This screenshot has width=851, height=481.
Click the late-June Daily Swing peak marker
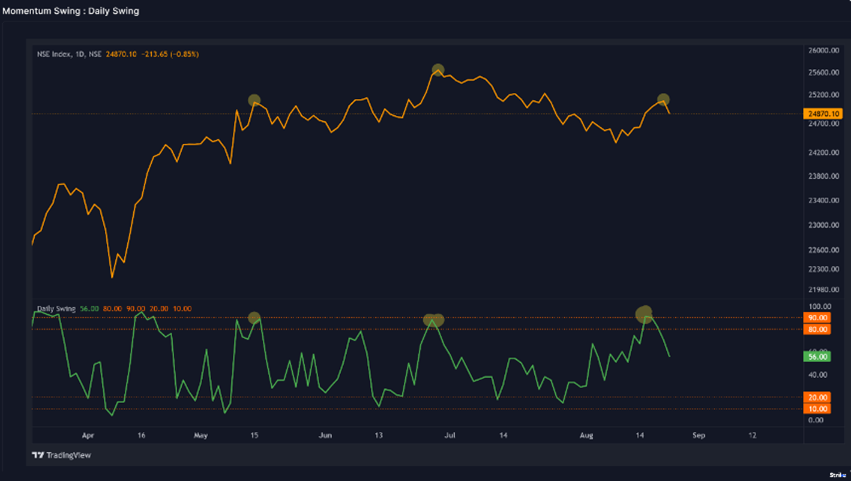(433, 321)
